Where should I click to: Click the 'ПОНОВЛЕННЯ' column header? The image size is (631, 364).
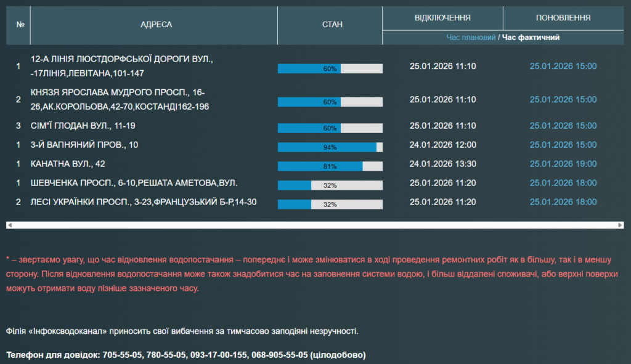pyautogui.click(x=563, y=18)
